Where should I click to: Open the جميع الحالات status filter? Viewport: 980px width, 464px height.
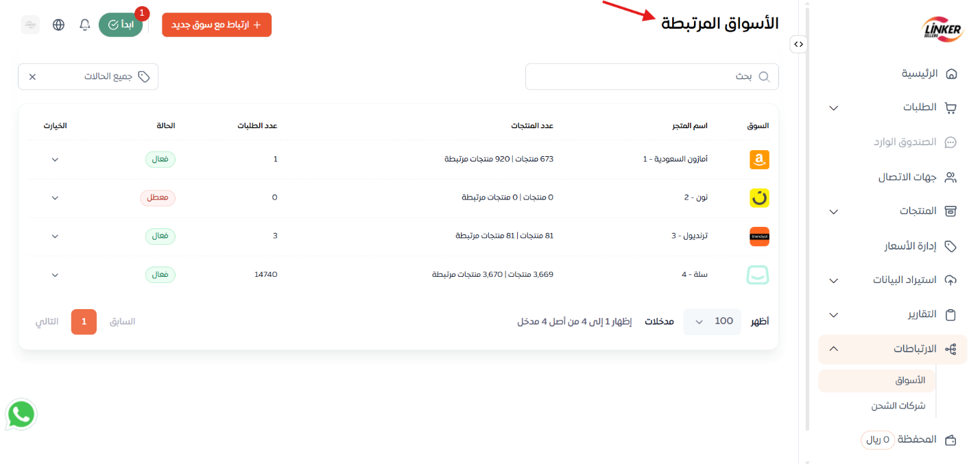tap(88, 77)
